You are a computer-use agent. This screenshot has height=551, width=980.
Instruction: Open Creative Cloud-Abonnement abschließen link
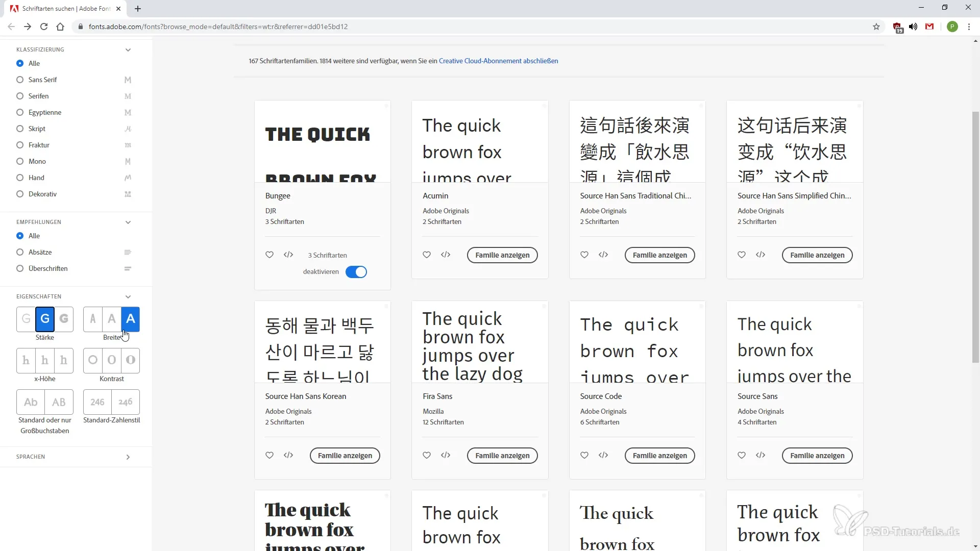[x=498, y=61]
